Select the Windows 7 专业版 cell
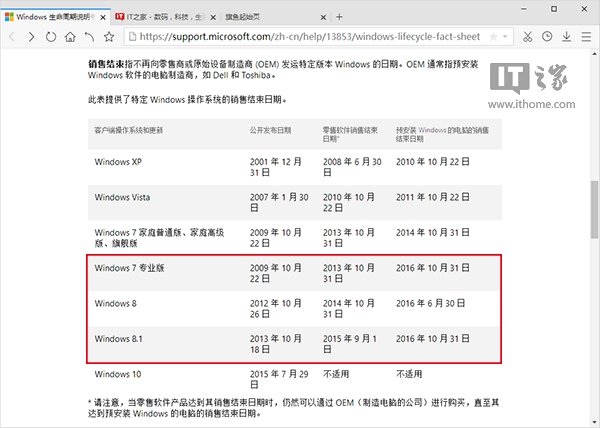The width and height of the screenshot is (600, 428). click(x=129, y=268)
